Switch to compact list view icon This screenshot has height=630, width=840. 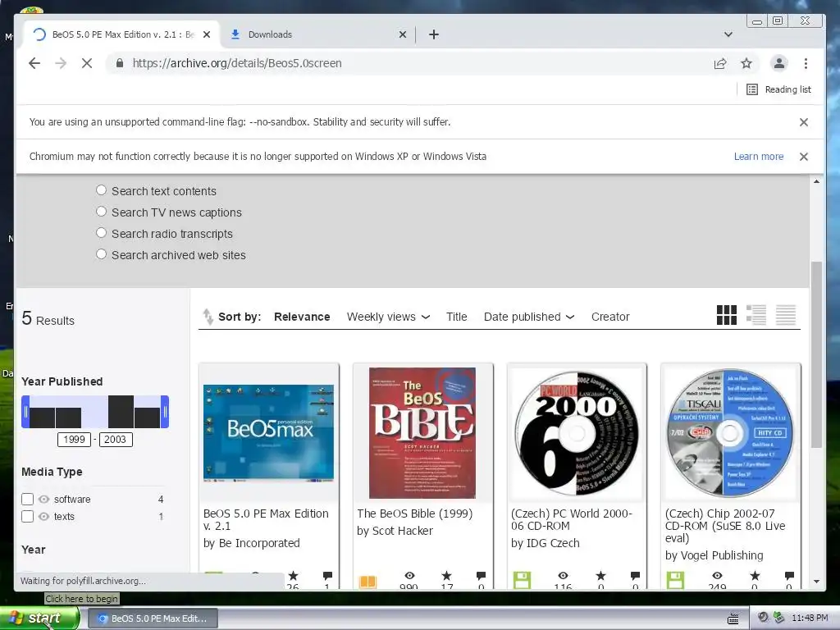(785, 315)
